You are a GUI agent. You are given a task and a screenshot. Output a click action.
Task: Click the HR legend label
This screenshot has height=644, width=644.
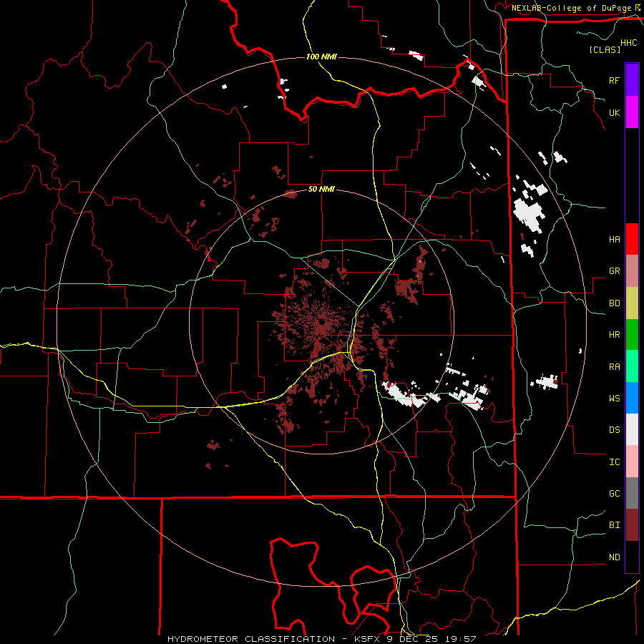614,335
